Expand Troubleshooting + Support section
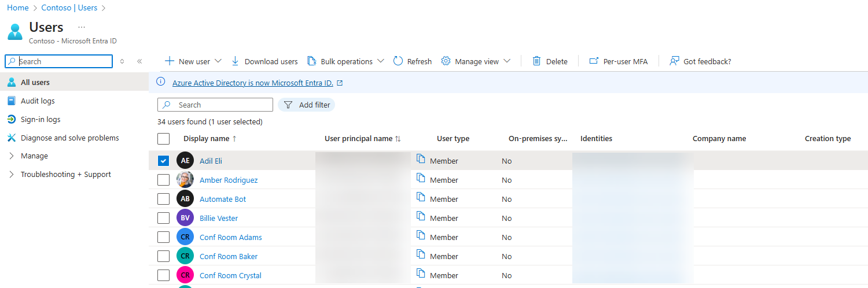 tap(12, 175)
